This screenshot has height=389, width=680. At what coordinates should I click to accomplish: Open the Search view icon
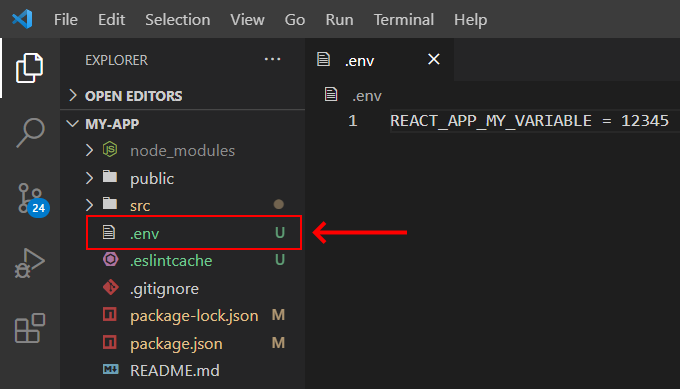(x=30, y=133)
